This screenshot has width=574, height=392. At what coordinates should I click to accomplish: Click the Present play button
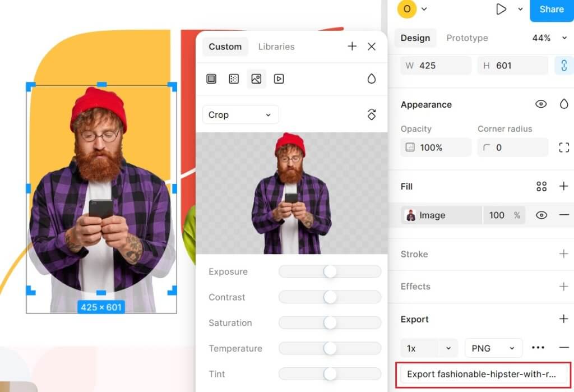(x=501, y=9)
